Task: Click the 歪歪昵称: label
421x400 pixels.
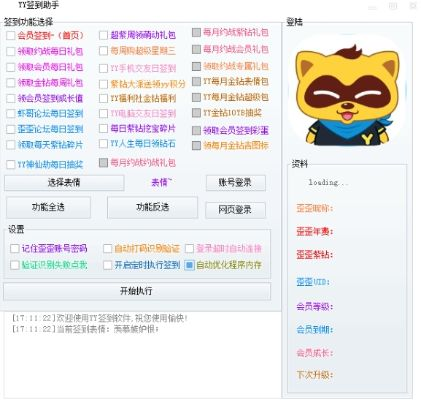Action: point(315,209)
